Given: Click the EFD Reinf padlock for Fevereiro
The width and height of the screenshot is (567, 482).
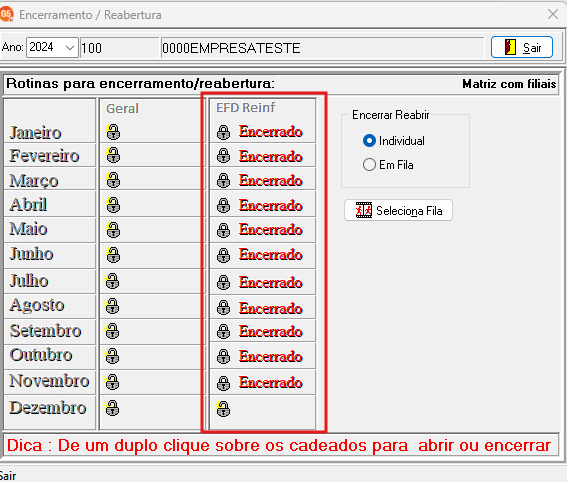Looking at the screenshot, I should pyautogui.click(x=223, y=156).
